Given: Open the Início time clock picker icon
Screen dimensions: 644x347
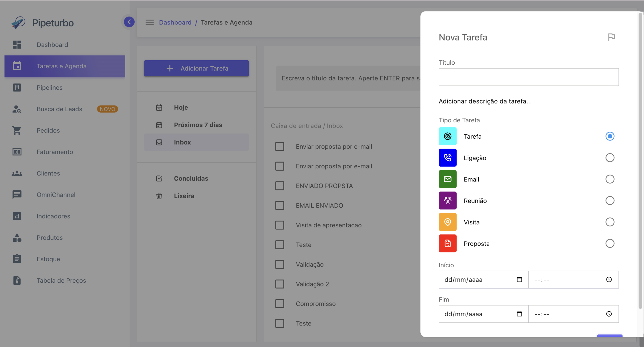Looking at the screenshot, I should pyautogui.click(x=609, y=279).
